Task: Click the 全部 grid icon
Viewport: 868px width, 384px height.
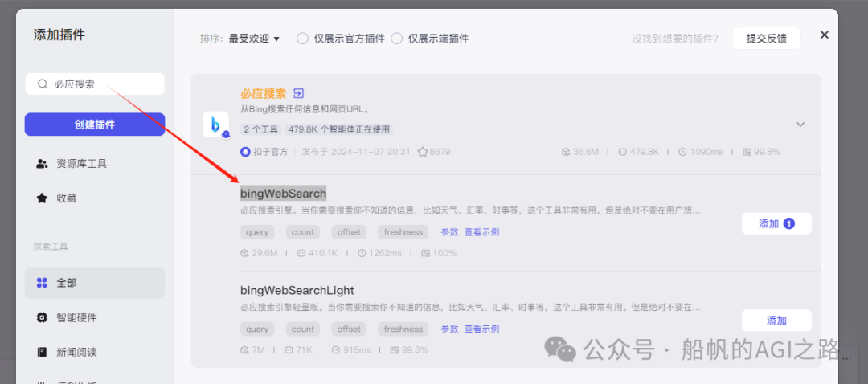Action: pos(42,283)
